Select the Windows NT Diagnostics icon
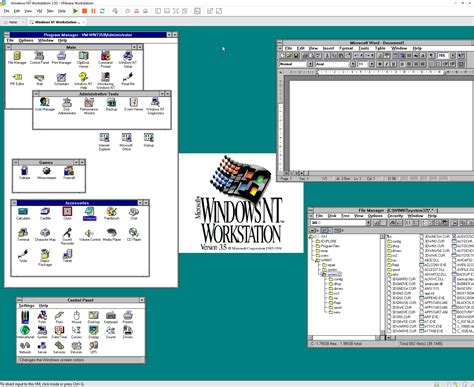The height and width of the screenshot is (387, 474). [155, 106]
